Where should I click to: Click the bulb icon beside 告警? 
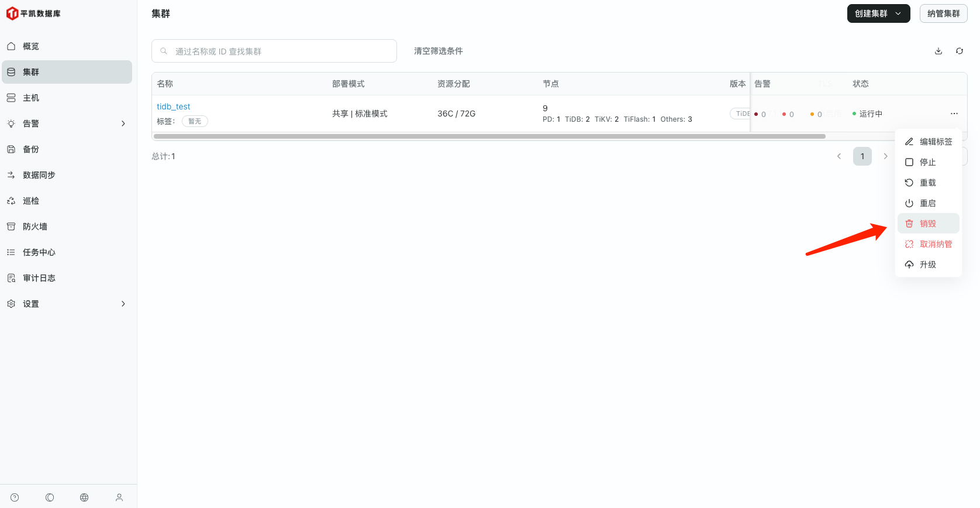(11, 123)
